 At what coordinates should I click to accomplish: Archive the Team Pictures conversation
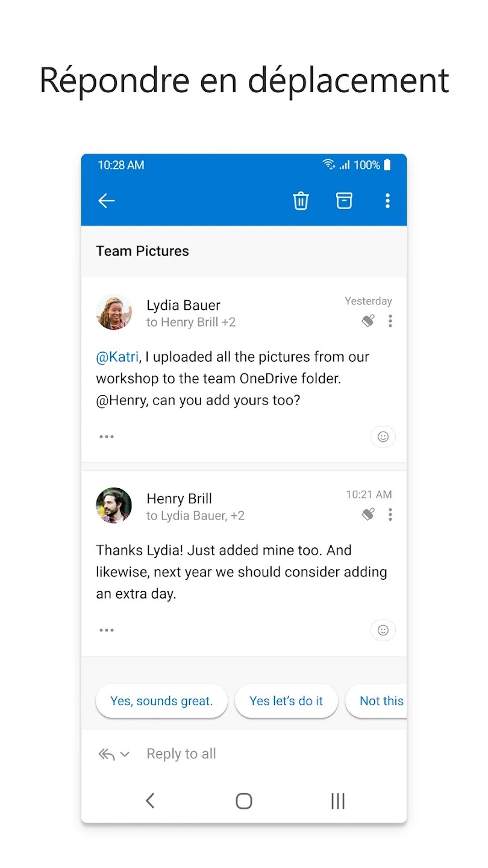344,201
